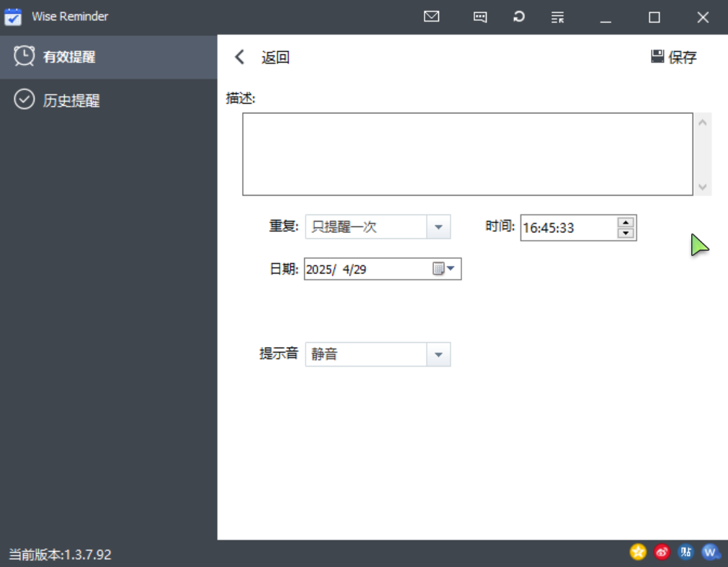Click the 当前版本:1.3.7.92 version text
This screenshot has width=728, height=567.
tap(60, 555)
